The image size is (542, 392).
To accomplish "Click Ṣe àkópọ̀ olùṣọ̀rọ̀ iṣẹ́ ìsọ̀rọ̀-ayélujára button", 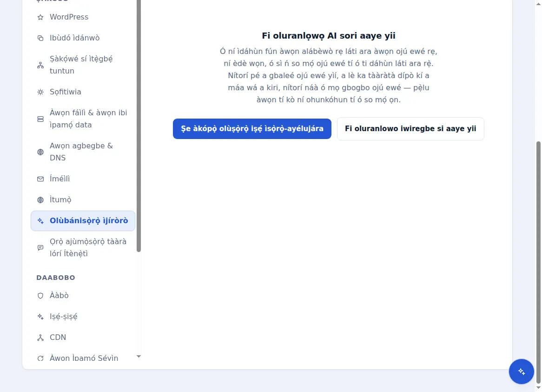I will [252, 129].
